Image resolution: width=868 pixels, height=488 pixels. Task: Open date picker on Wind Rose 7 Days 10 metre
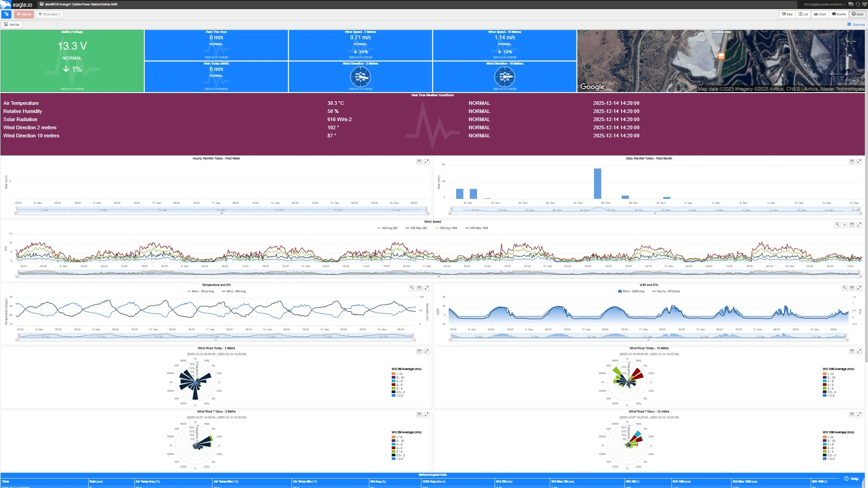(852, 415)
